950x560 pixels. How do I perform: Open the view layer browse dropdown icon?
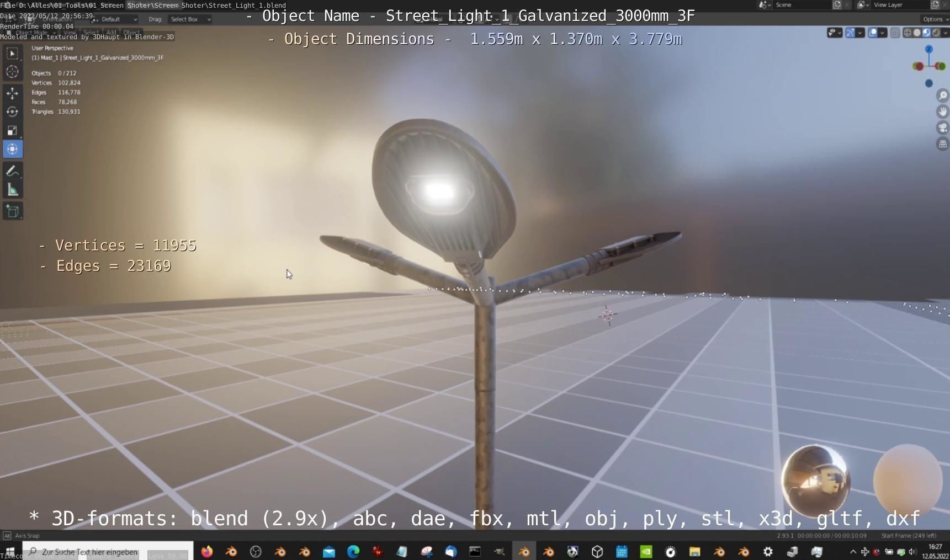coord(863,5)
